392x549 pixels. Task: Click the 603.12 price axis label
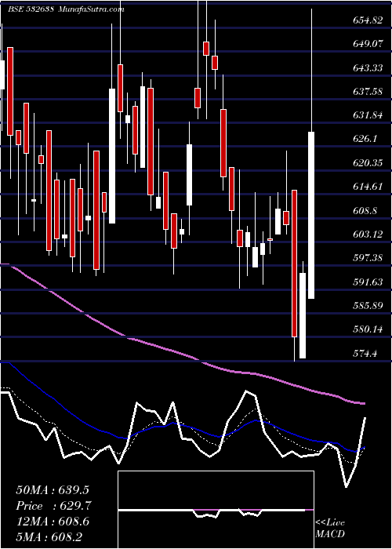point(367,235)
